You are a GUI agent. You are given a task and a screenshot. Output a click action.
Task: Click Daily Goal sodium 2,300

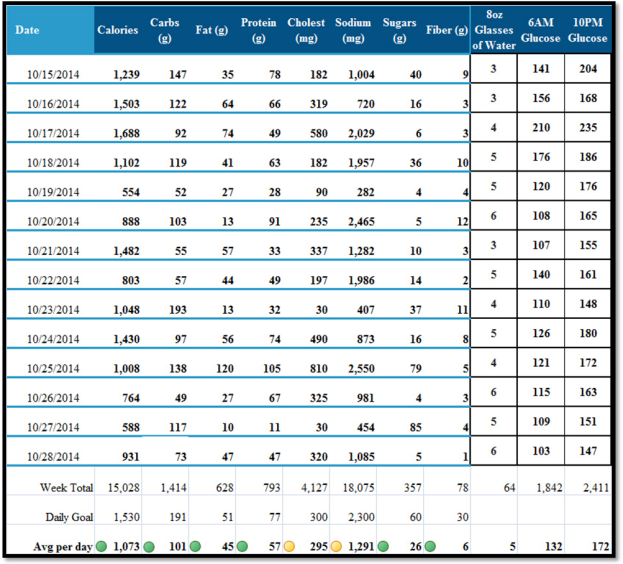point(361,517)
